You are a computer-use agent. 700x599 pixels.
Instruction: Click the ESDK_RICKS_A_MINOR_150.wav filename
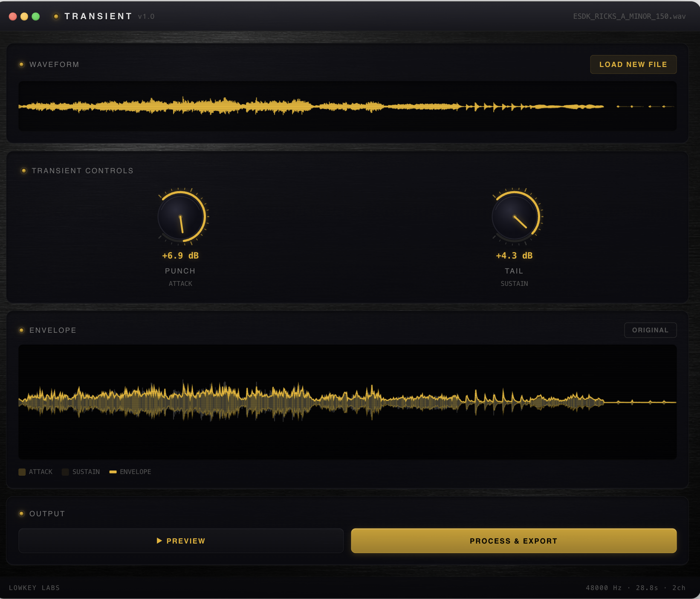pos(629,16)
